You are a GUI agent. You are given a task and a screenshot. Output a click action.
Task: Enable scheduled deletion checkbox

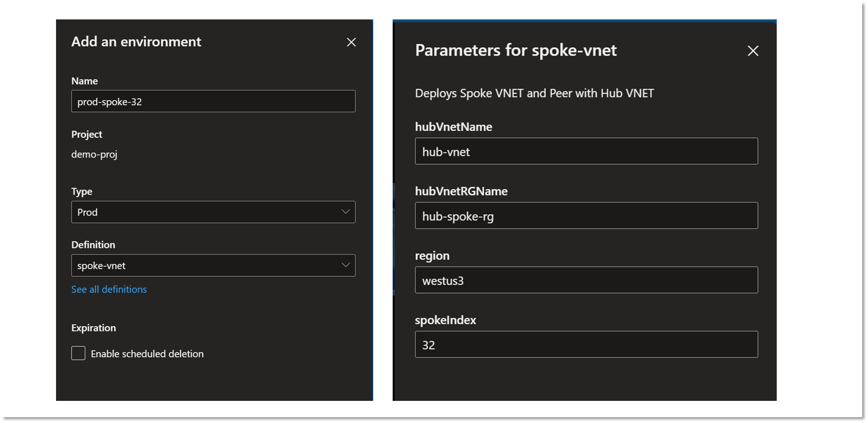[78, 353]
